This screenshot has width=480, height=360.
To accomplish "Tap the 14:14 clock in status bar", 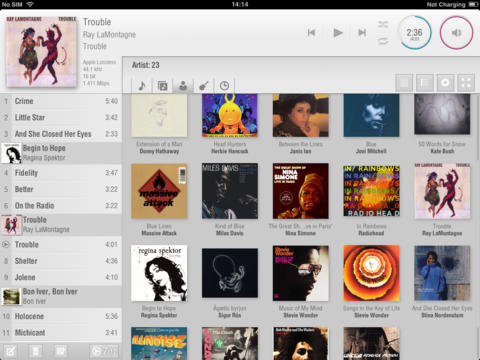I will pyautogui.click(x=240, y=4).
